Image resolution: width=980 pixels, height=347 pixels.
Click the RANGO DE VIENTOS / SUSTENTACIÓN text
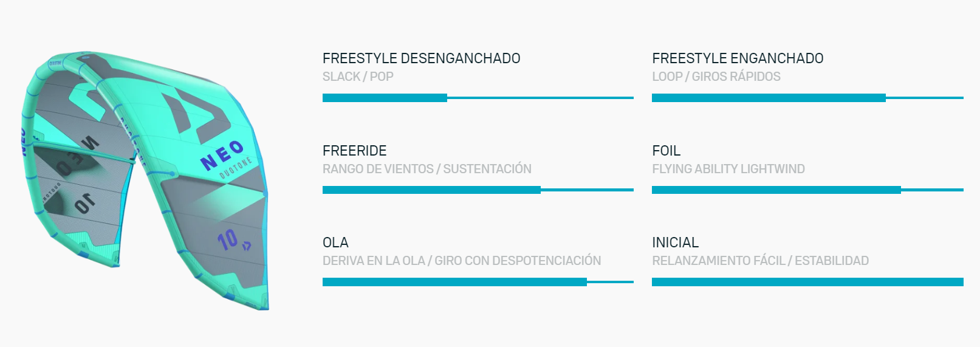coord(427,169)
